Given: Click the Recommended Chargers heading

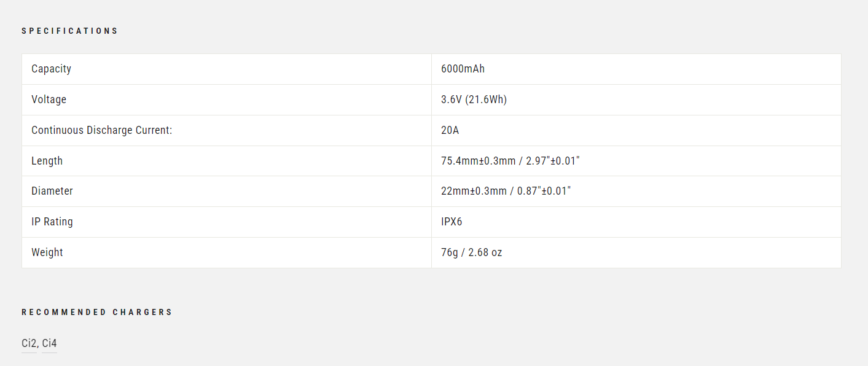Looking at the screenshot, I should 97,312.
